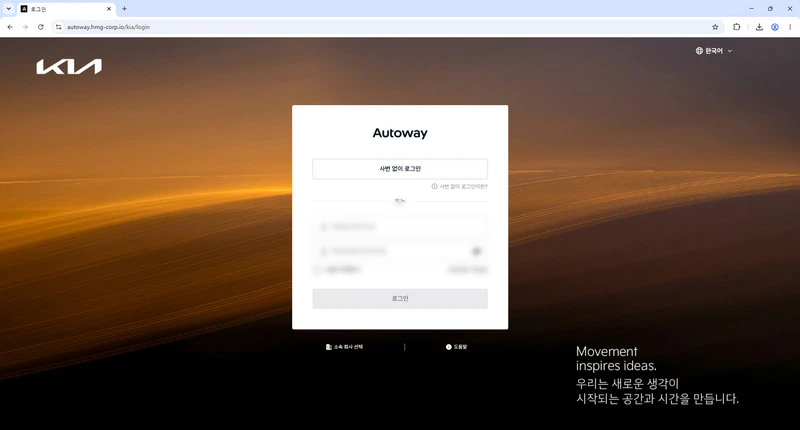Click the Kia logo
The image size is (800, 430).
click(69, 67)
